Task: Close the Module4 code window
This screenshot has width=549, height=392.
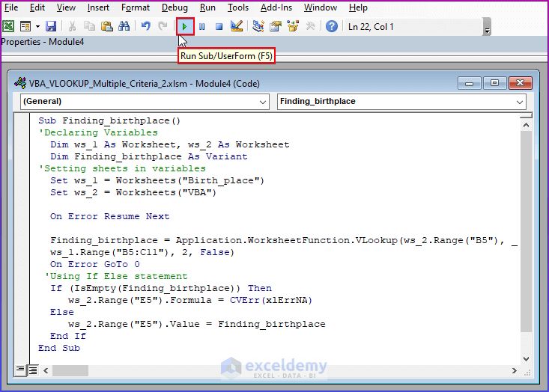Action: point(521,83)
